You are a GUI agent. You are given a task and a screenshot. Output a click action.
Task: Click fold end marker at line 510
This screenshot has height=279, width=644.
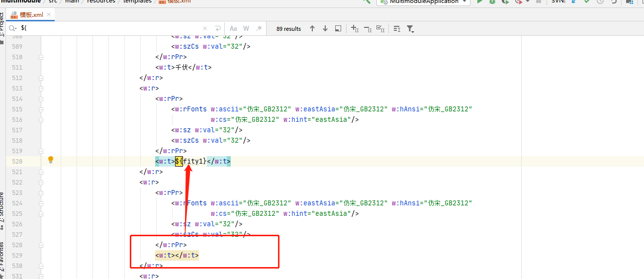[41, 57]
